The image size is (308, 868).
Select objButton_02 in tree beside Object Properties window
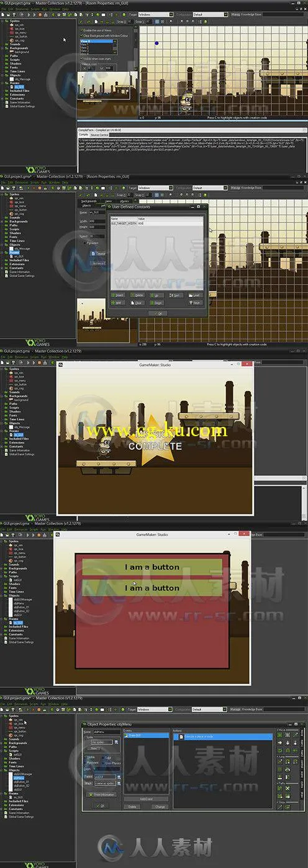23,787
